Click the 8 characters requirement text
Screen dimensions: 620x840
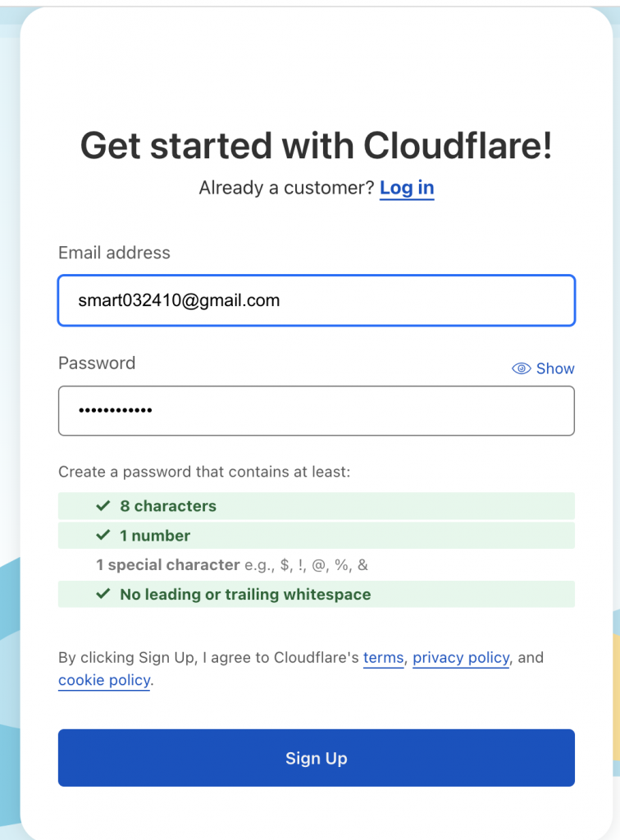click(168, 505)
